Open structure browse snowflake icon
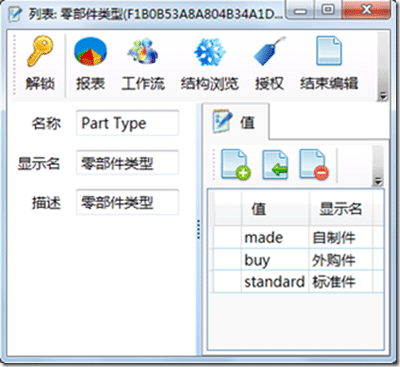Viewport: 400px width, 367px height. point(210,52)
